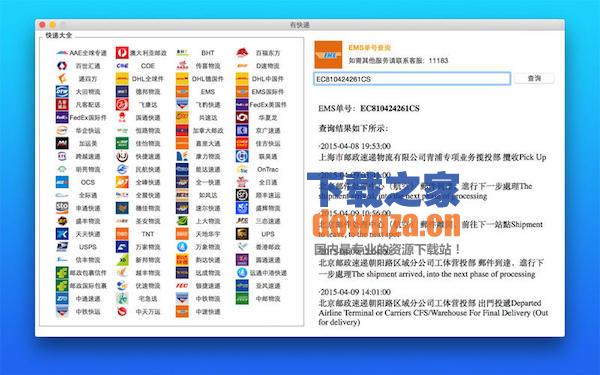Select the USPS eagle logo
Viewport: 600px width, 375px height.
62,247
